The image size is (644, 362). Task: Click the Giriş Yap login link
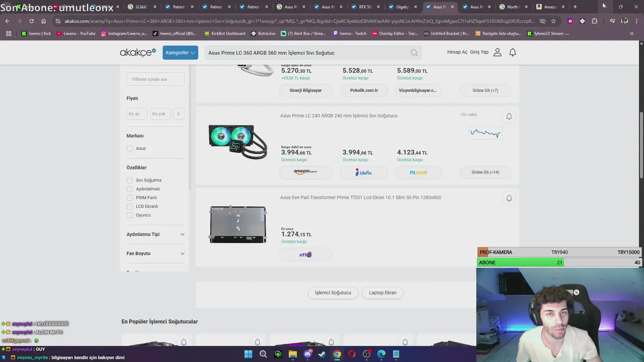[479, 52]
